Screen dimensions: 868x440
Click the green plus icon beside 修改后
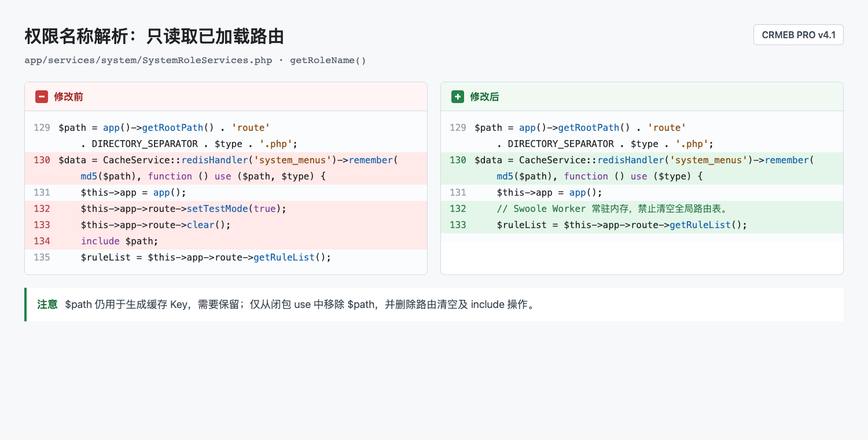(x=458, y=97)
